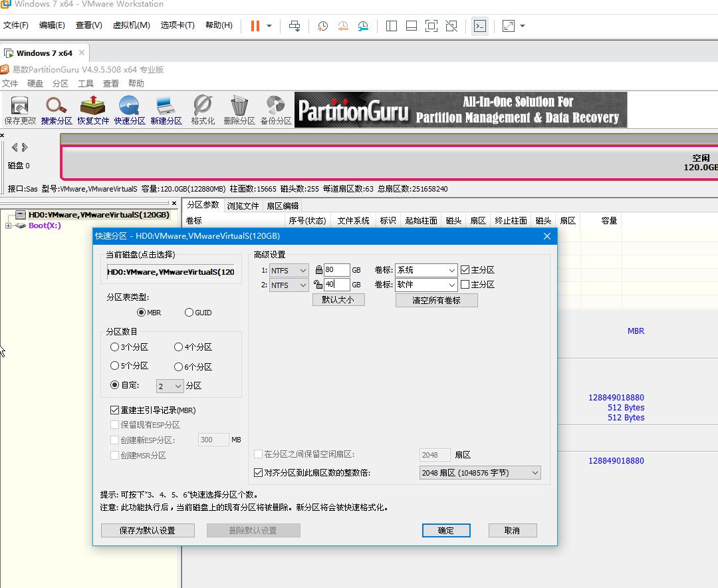718x588 pixels.
Task: Choose 3个分区 option
Action: (x=114, y=347)
